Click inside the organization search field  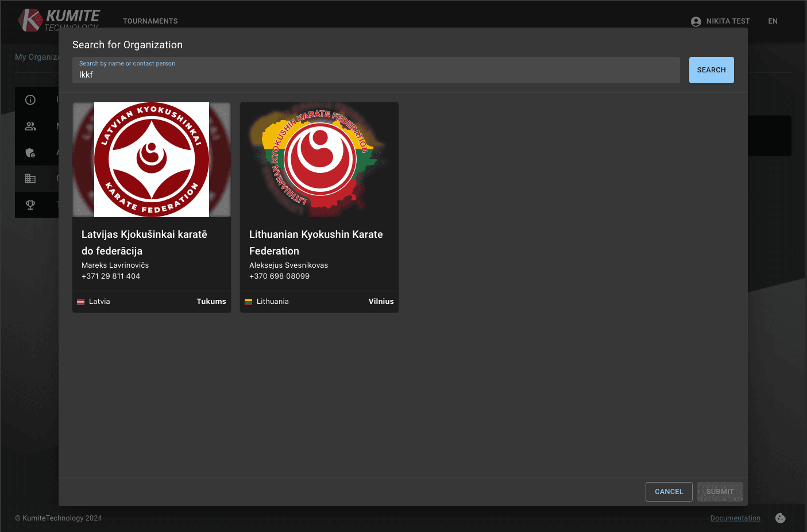(x=373, y=74)
